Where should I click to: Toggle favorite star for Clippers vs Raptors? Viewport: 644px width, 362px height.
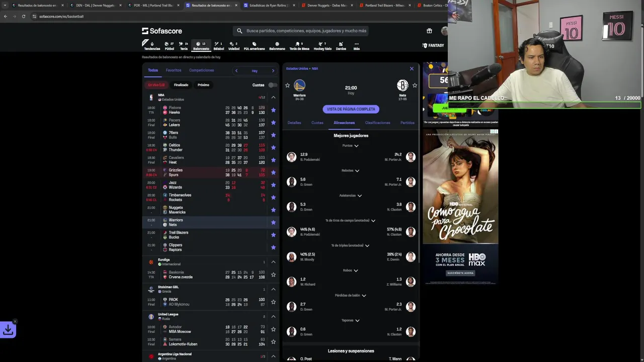[x=273, y=247]
